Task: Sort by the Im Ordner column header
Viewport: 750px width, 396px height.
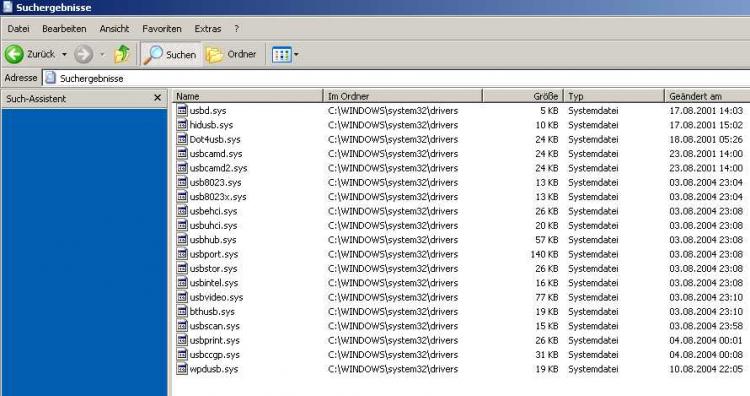Action: pyautogui.click(x=403, y=96)
